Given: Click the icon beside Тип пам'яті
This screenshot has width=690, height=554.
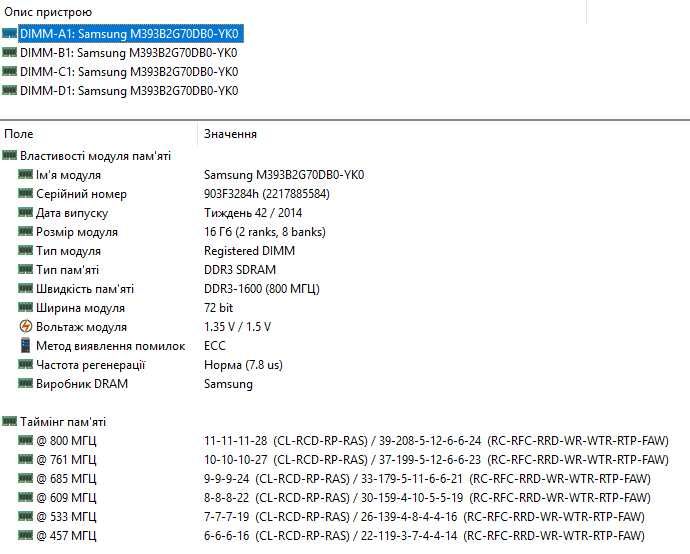Looking at the screenshot, I should point(26,269).
